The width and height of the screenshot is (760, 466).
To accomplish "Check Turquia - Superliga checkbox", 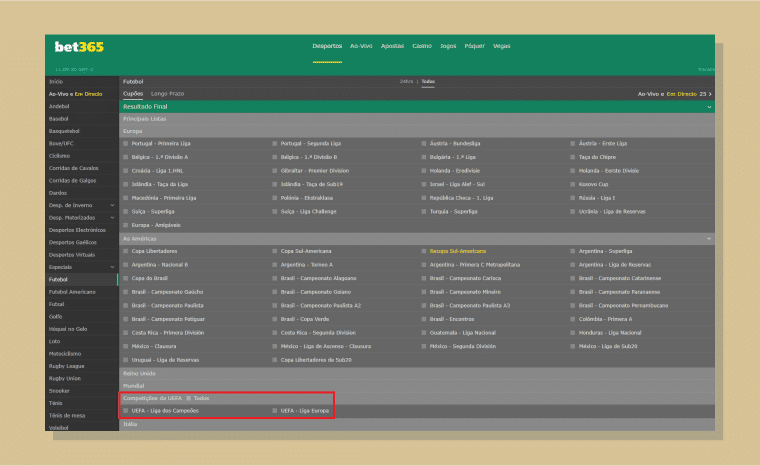I will [424, 211].
